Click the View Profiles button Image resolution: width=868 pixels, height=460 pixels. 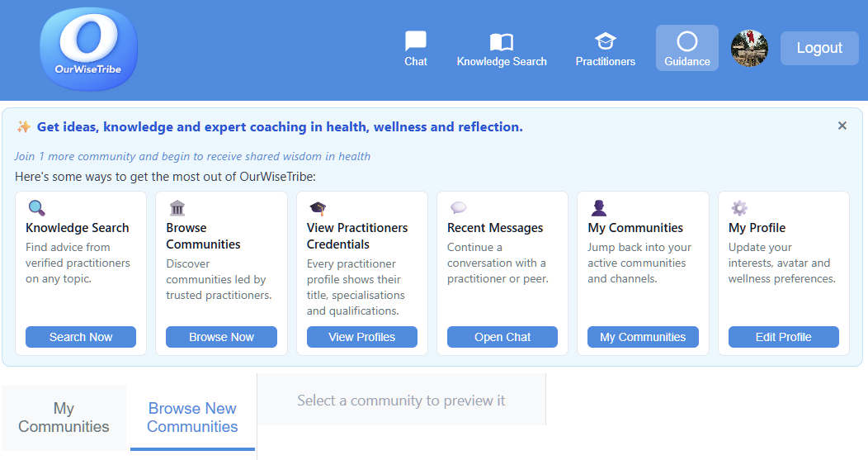[362, 337]
